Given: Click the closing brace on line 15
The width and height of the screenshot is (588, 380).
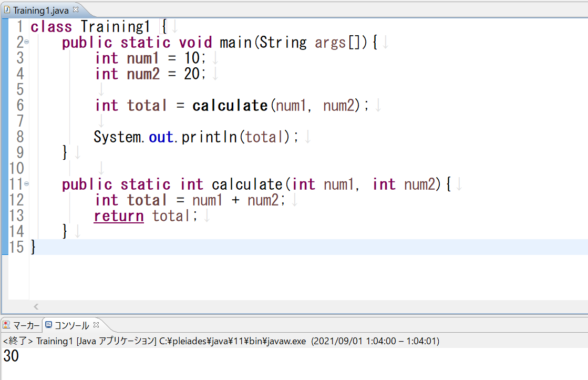Looking at the screenshot, I should pyautogui.click(x=34, y=247).
